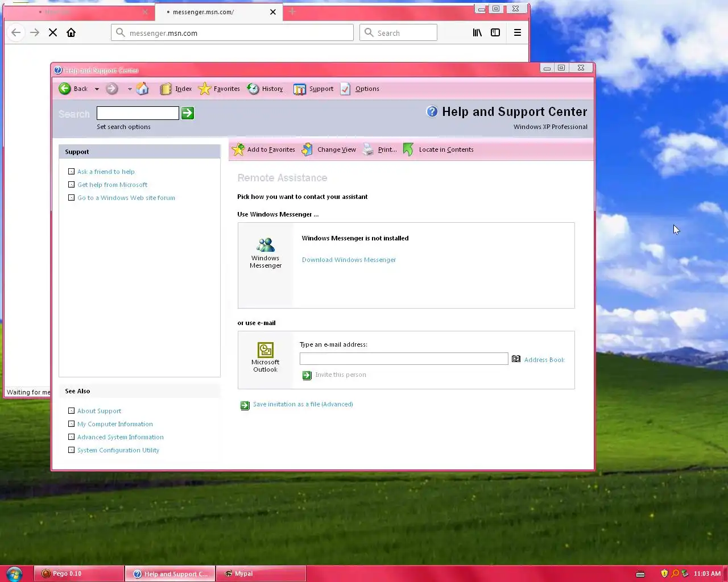This screenshot has width=728, height=582.
Task: Toggle browser sidebar icon
Action: click(495, 32)
